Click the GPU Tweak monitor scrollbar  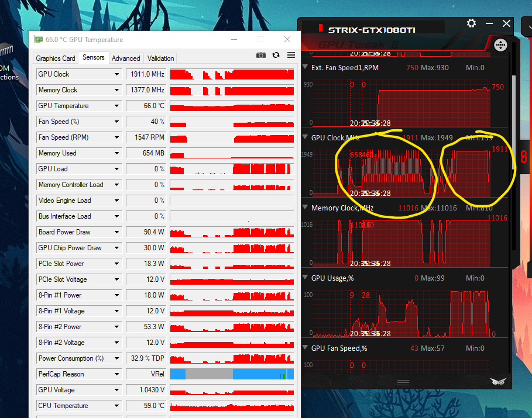click(x=514, y=122)
